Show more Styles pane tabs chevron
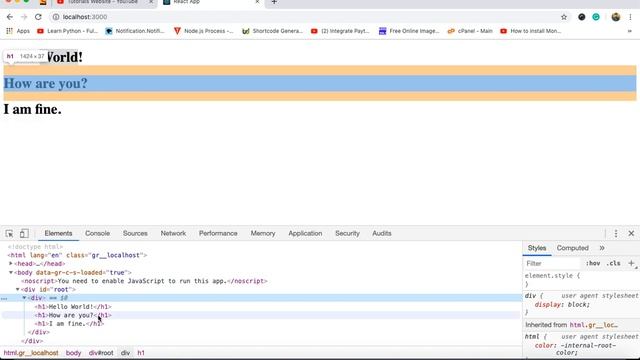Viewport: 640px width, 360px height. pyautogui.click(x=602, y=248)
